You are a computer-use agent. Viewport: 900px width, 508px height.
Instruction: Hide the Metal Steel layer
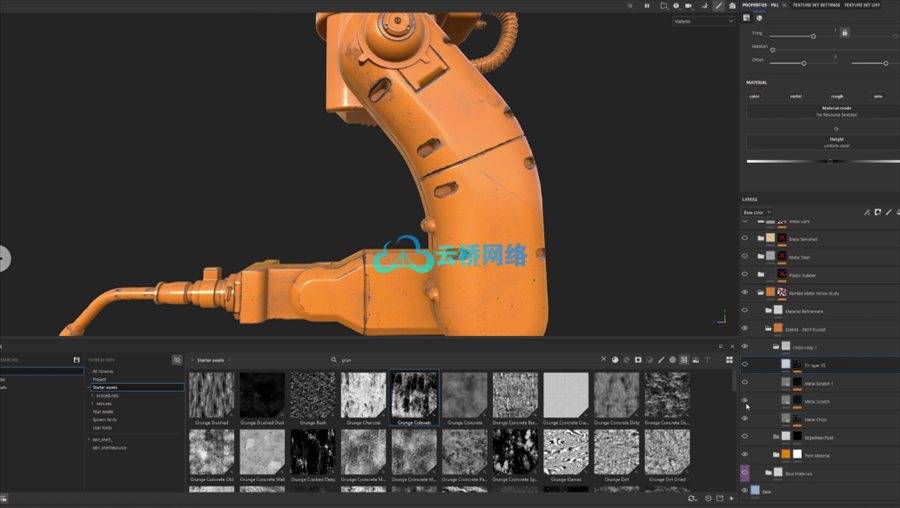tap(745, 256)
